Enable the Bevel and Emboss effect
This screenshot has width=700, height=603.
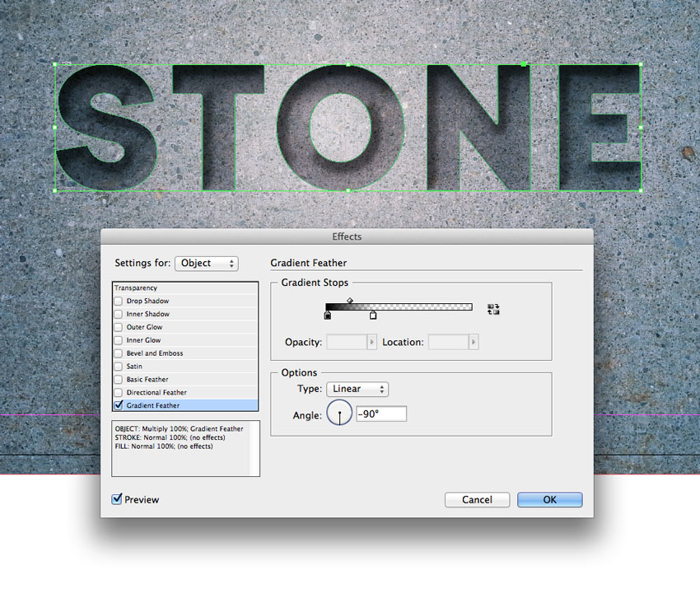(x=117, y=353)
